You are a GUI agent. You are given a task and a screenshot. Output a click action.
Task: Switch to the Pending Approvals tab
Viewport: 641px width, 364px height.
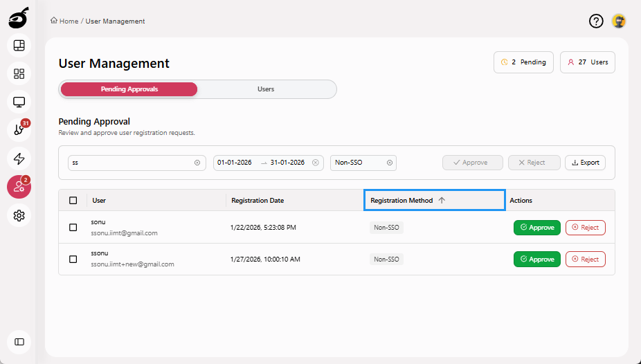pyautogui.click(x=129, y=89)
